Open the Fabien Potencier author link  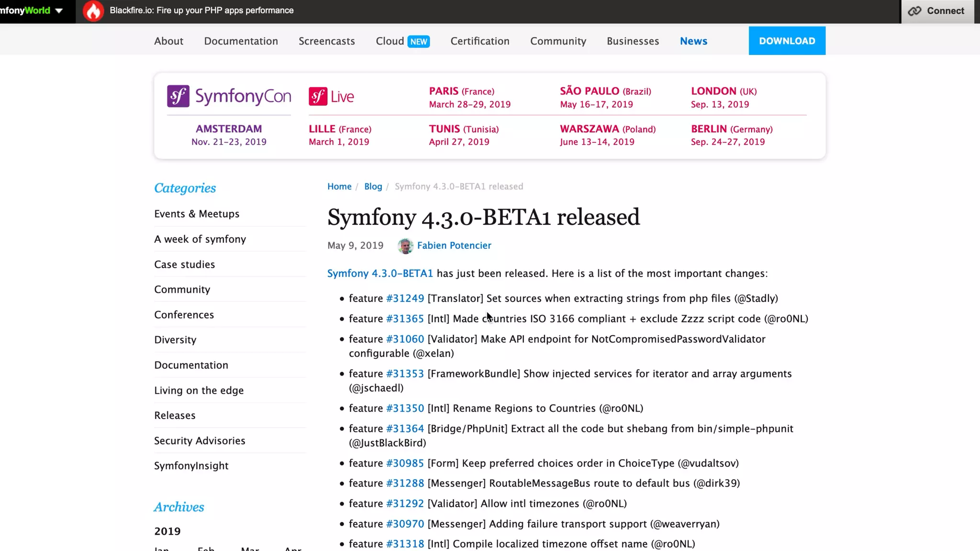[454, 245]
